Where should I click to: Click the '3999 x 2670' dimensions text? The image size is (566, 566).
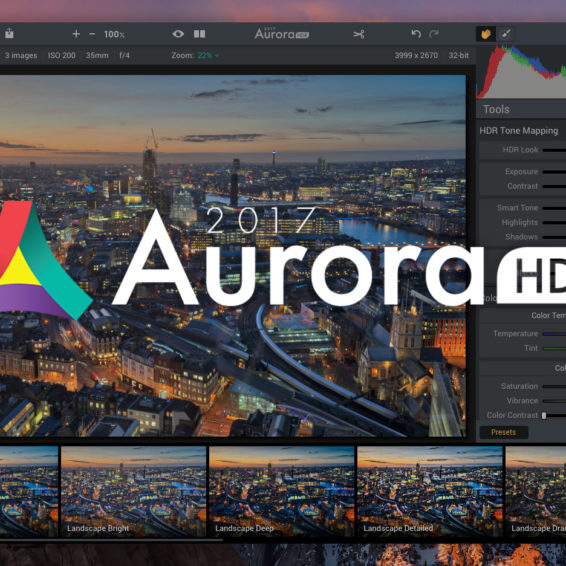[x=416, y=55]
